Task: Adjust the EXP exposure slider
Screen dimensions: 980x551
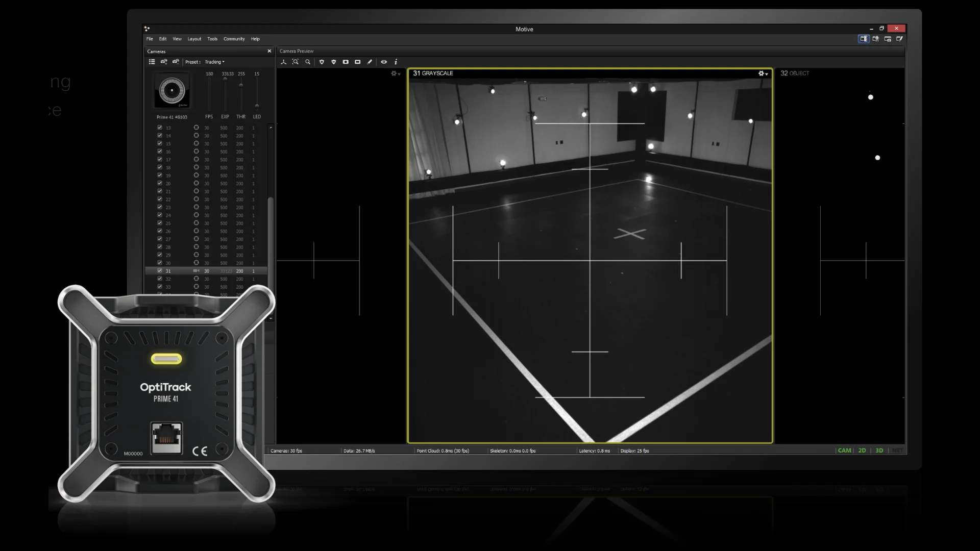Action: point(225,94)
